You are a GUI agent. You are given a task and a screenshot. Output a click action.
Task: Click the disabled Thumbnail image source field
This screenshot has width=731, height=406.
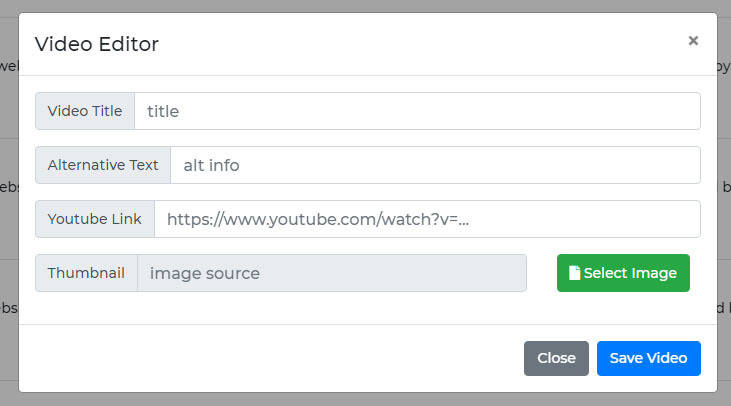[x=332, y=273]
